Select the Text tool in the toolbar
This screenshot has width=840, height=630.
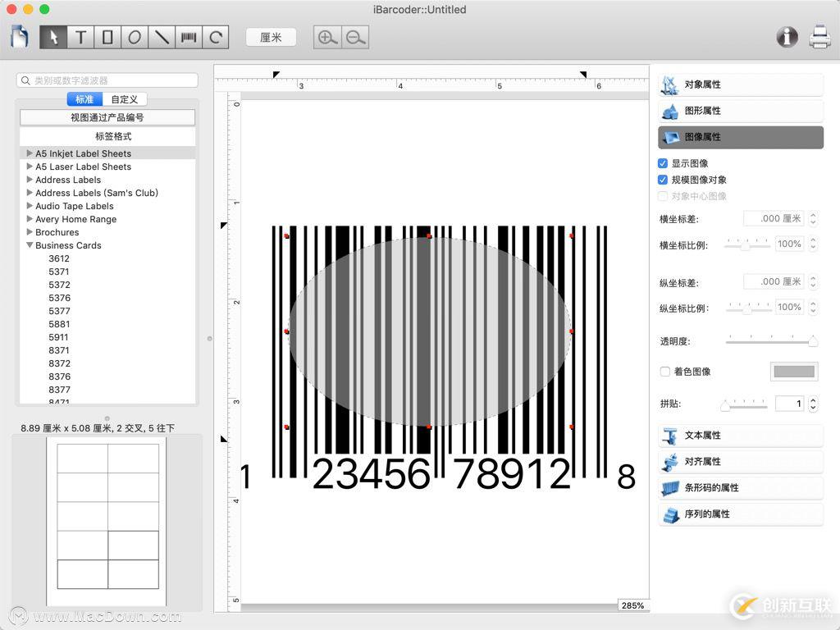[x=81, y=37]
